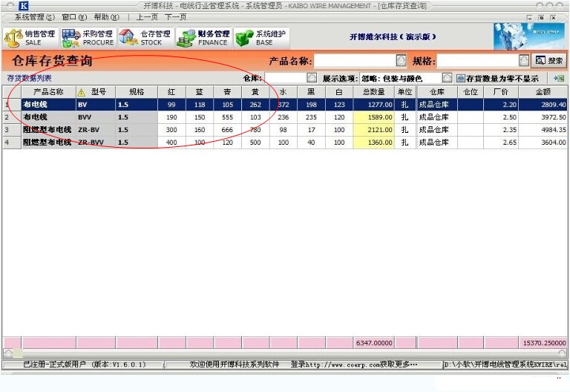Open the 规格 lookup button
This screenshot has width=570, height=392.
pyautogui.click(x=524, y=60)
